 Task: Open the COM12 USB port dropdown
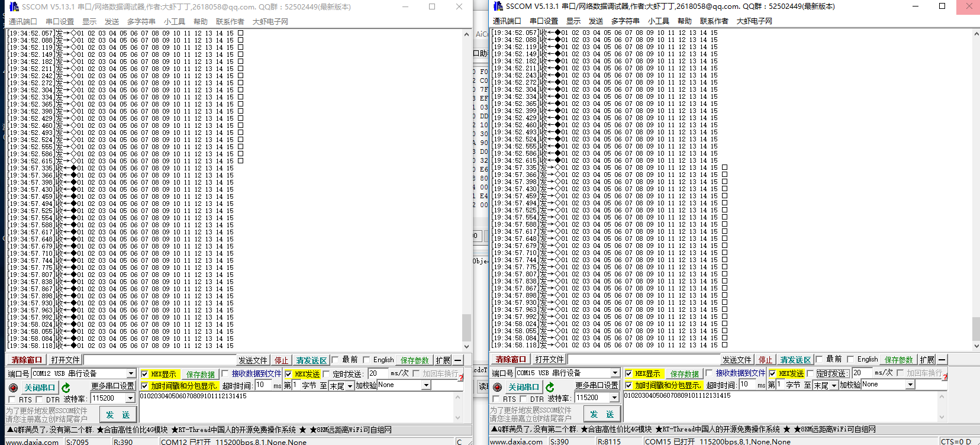[131, 374]
